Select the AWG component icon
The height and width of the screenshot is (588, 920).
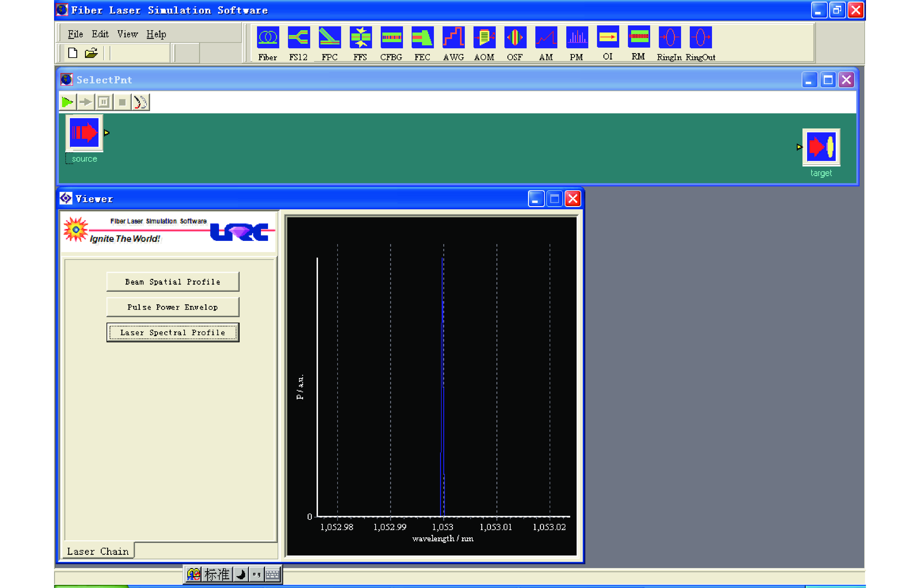pyautogui.click(x=454, y=37)
